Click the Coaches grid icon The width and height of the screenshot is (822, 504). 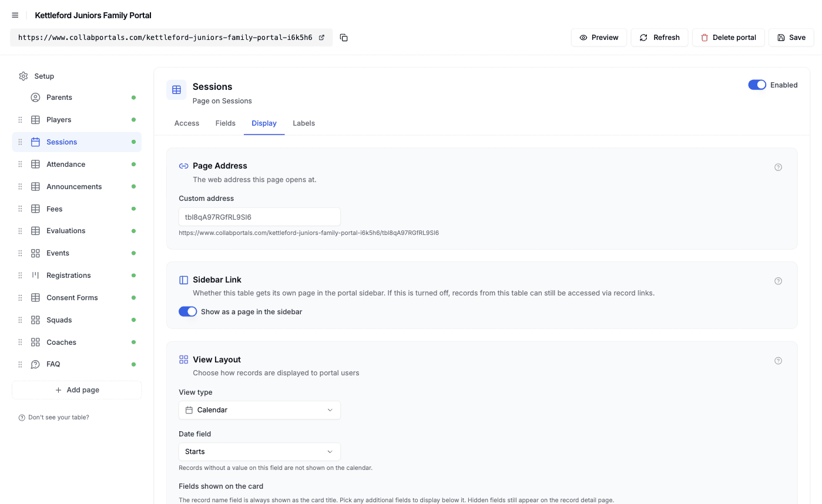click(35, 342)
